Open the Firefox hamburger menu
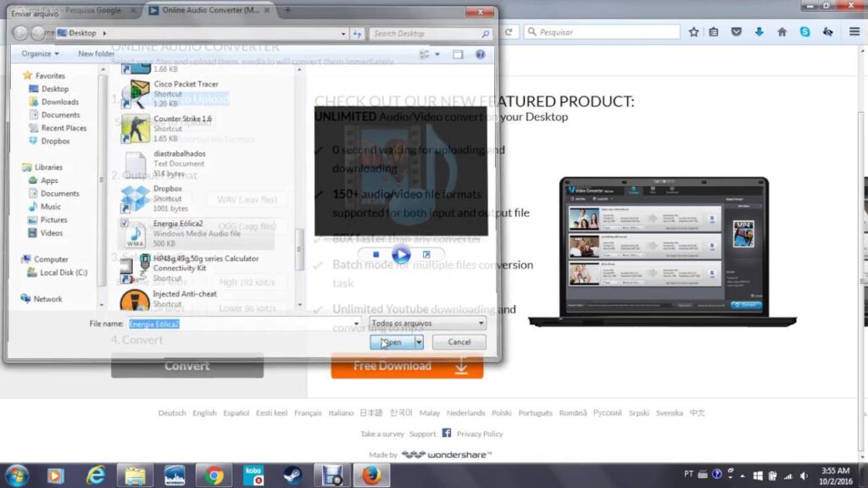868x488 pixels. point(854,32)
